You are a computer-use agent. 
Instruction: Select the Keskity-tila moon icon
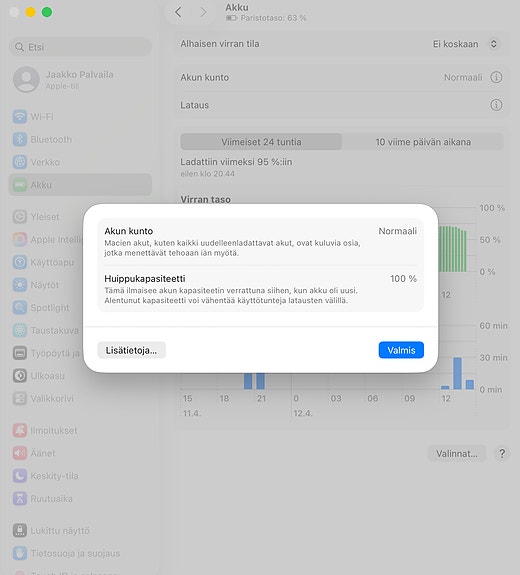20,476
